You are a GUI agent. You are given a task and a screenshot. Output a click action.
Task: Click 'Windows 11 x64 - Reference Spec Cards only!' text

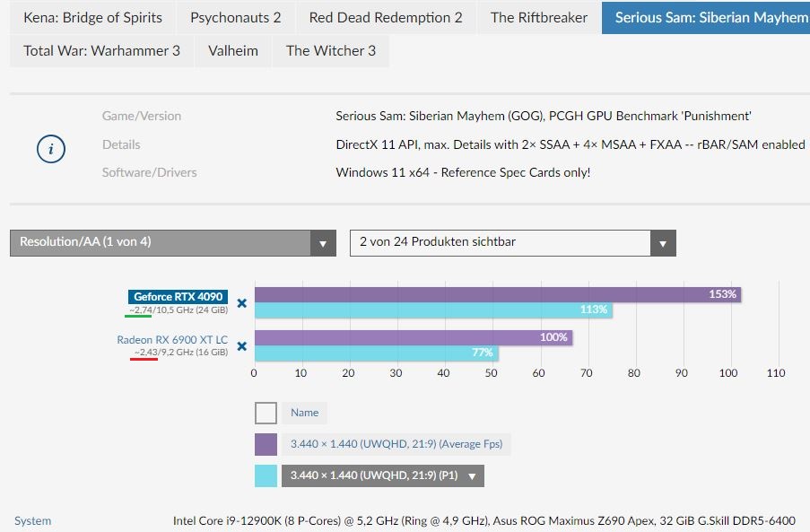[463, 172]
